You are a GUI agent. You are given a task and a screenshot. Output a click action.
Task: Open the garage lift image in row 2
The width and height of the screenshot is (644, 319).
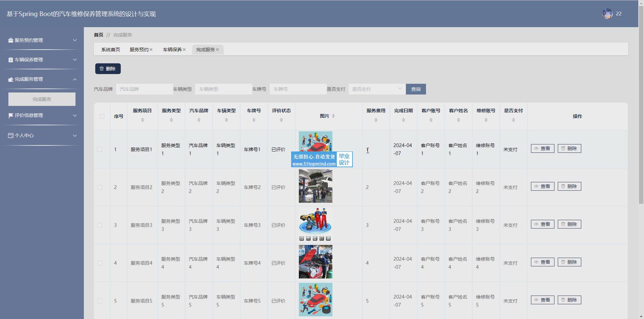point(316,186)
